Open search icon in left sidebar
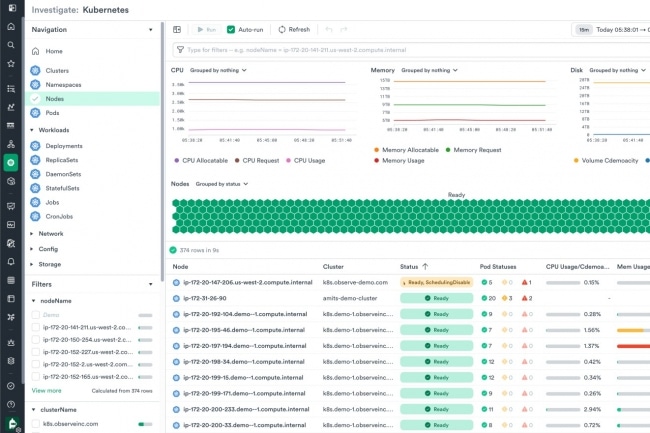Image resolution: width=650 pixels, height=433 pixels. (11, 45)
